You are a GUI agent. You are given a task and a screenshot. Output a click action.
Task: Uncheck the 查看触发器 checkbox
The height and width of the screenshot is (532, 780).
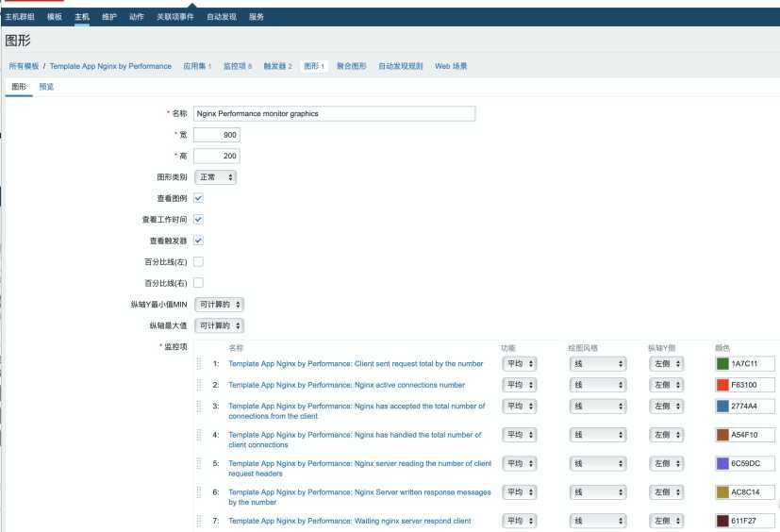point(198,241)
